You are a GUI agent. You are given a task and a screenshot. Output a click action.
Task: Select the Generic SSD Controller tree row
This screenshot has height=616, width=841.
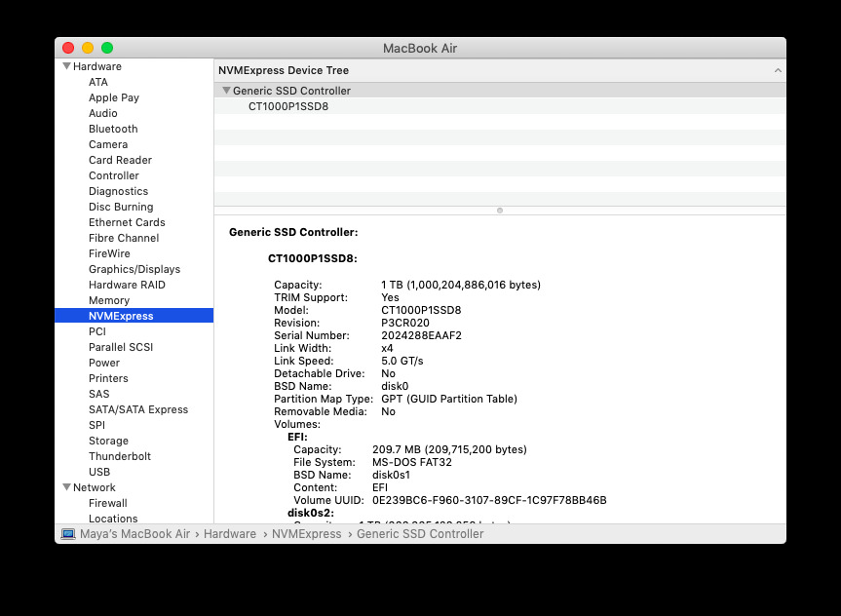pyautogui.click(x=291, y=91)
